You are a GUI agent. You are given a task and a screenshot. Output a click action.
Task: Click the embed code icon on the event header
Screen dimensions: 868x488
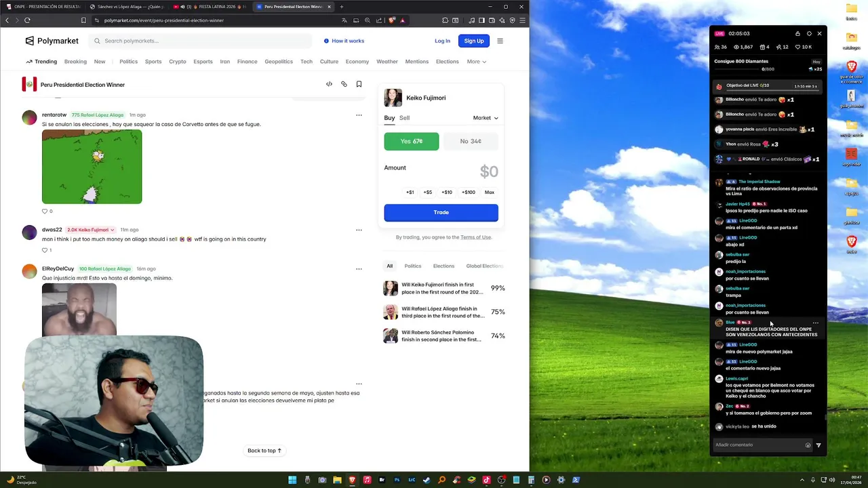329,84
